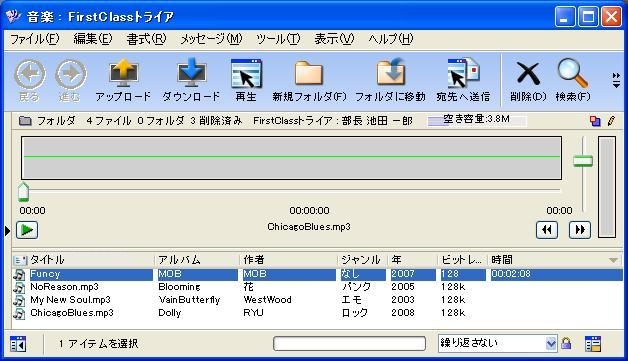Open the ツール(T) menu
Viewport: 628px width, 361px height.
point(278,39)
